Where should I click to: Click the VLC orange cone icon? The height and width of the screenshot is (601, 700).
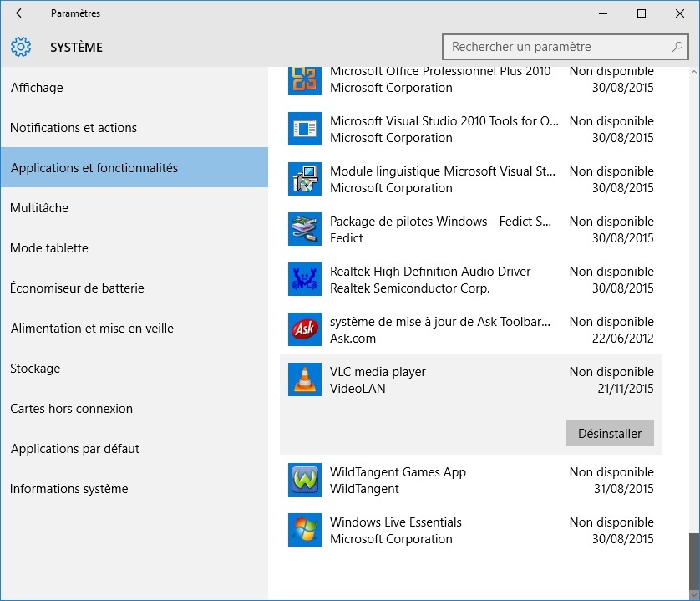pyautogui.click(x=304, y=379)
